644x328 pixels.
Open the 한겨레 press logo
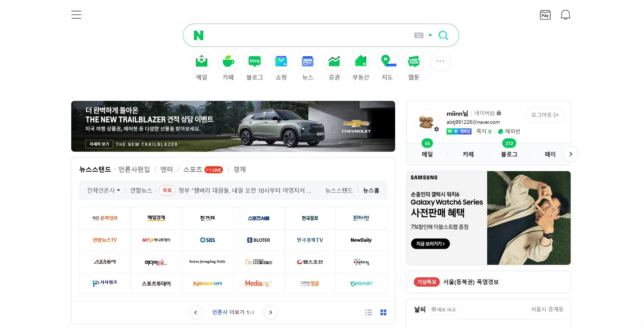click(x=207, y=218)
